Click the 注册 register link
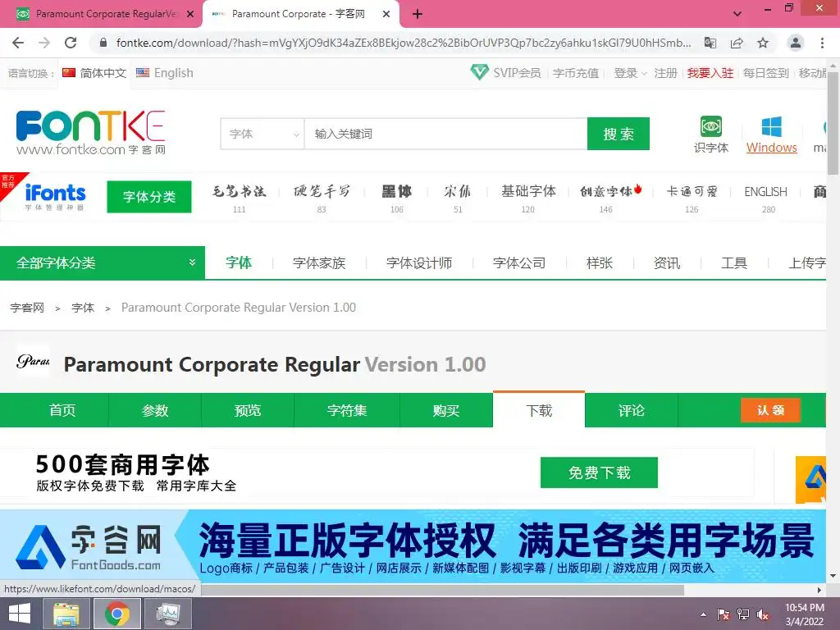 click(665, 73)
